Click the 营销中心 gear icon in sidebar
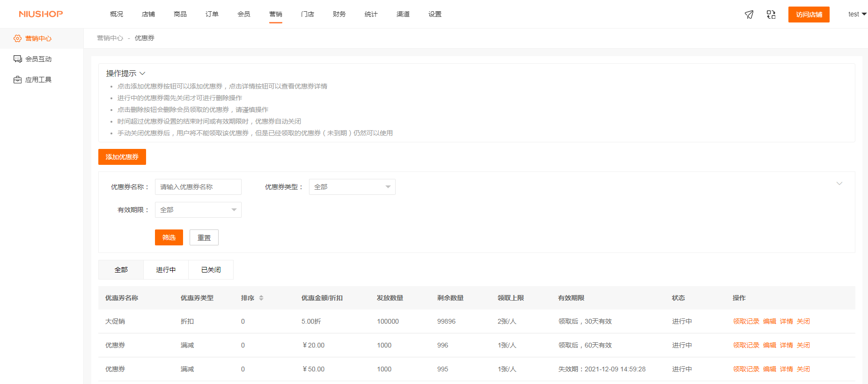This screenshot has width=868, height=384. pos(17,38)
